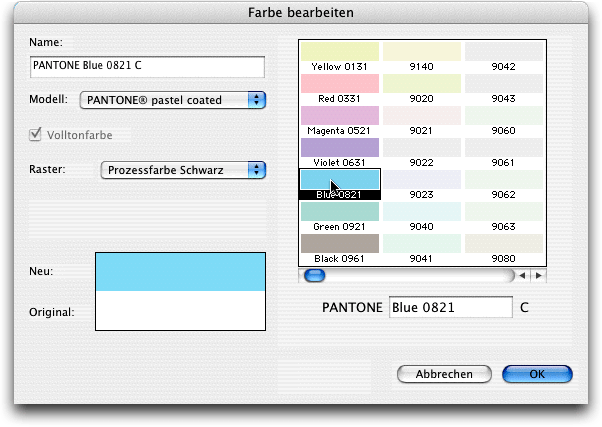Screen dimensions: 602x427
Task: Pick the 9020 color swatch
Action: (x=422, y=83)
